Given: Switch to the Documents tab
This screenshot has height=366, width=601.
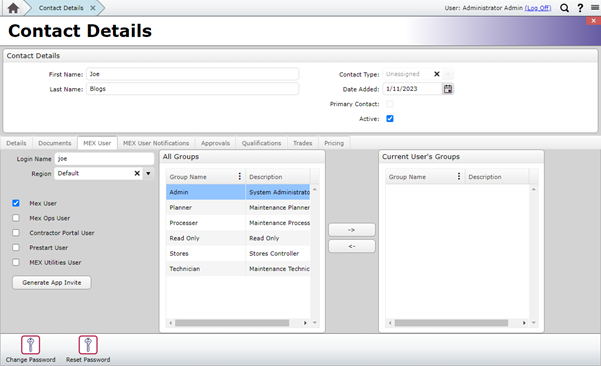Looking at the screenshot, I should pyautogui.click(x=55, y=143).
